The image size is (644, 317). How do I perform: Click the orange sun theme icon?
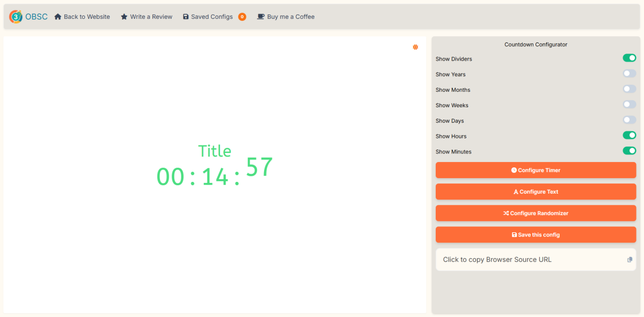[x=415, y=47]
